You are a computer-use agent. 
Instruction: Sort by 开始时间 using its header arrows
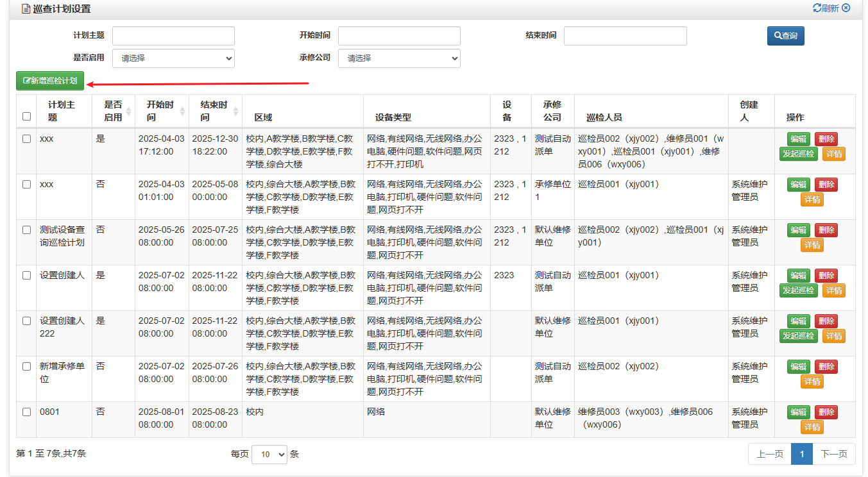pos(182,111)
